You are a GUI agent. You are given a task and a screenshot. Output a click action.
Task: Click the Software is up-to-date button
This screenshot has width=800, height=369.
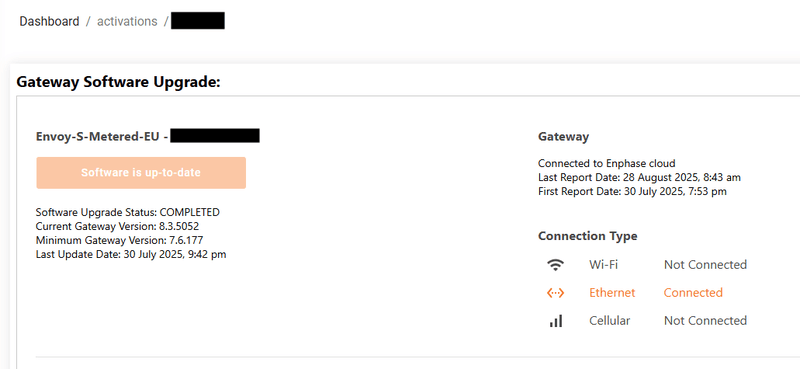click(141, 173)
